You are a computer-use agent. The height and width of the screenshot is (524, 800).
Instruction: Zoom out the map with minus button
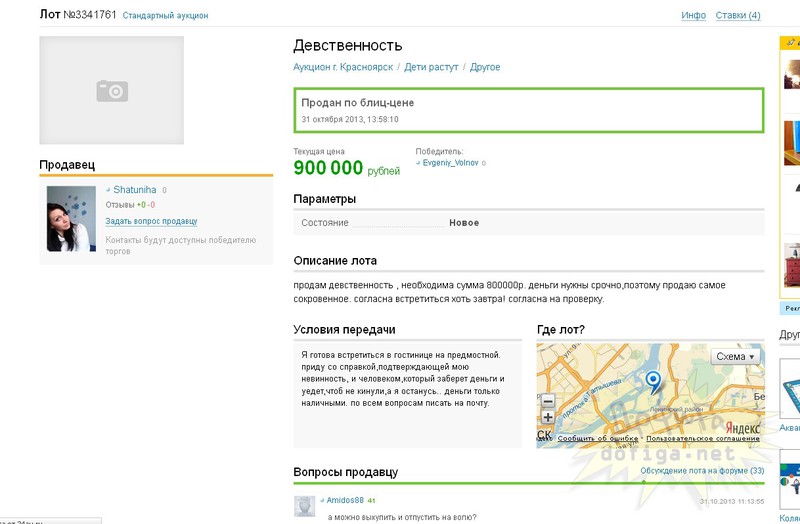coord(547,400)
